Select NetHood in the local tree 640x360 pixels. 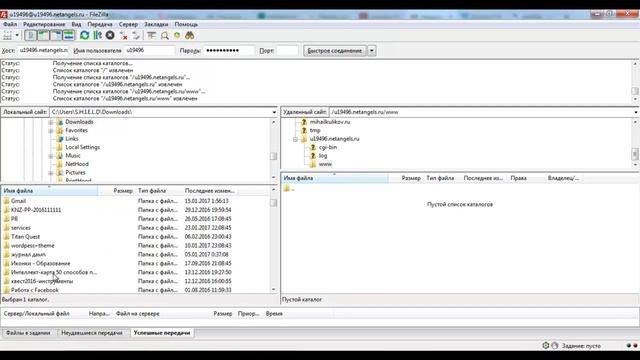(77, 164)
